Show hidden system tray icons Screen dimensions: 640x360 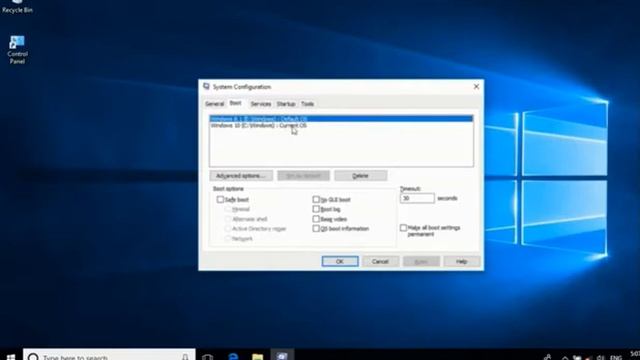(x=565, y=358)
